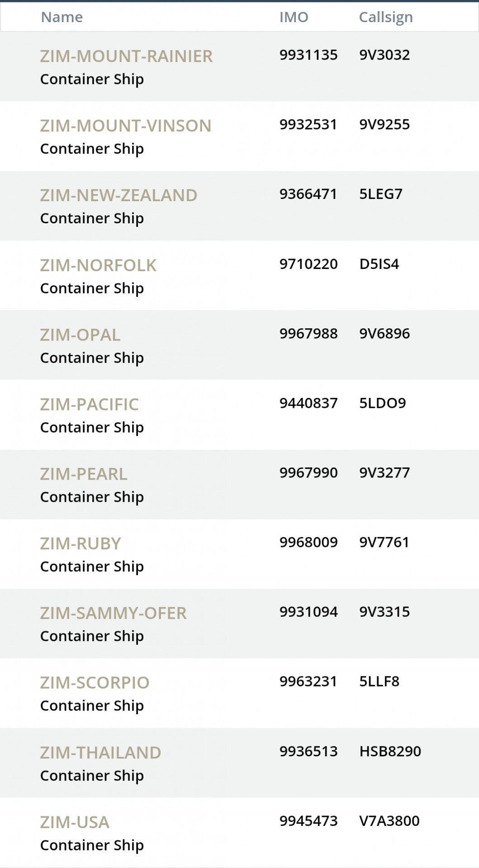
Task: Click callsign V7A3800 in ZIM-USA row
Action: click(x=389, y=821)
